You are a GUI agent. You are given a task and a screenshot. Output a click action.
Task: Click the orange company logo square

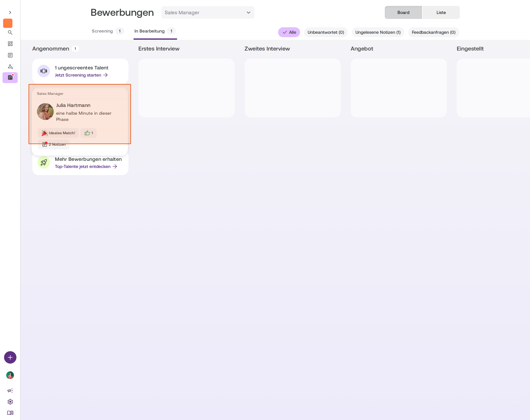click(x=8, y=23)
